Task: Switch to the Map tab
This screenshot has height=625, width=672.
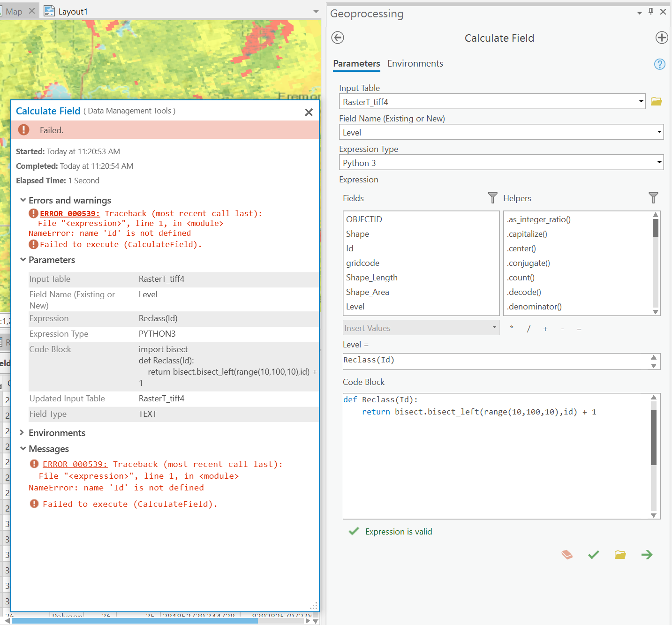Action: pos(14,11)
